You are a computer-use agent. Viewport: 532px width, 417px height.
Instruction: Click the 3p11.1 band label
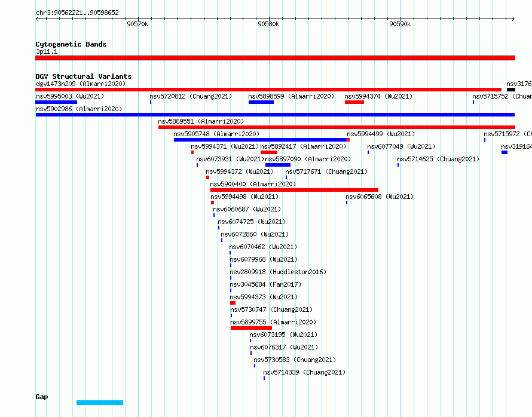point(47,51)
